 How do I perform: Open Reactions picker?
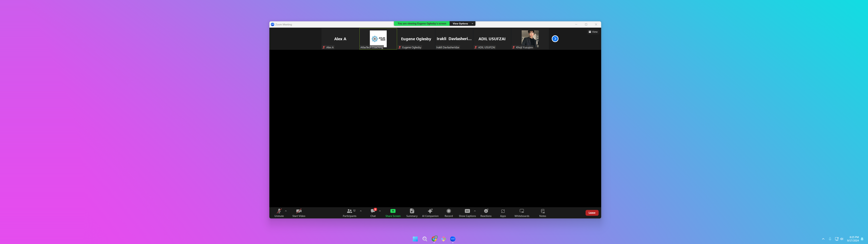tap(486, 212)
